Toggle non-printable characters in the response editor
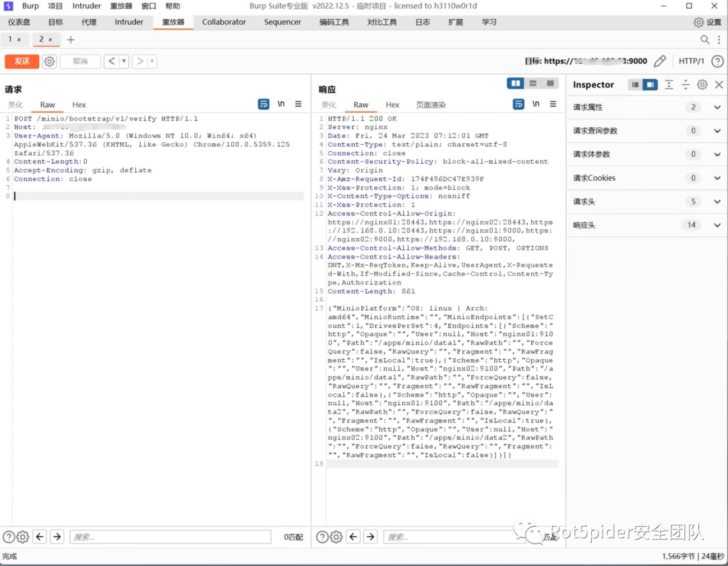 pos(536,104)
